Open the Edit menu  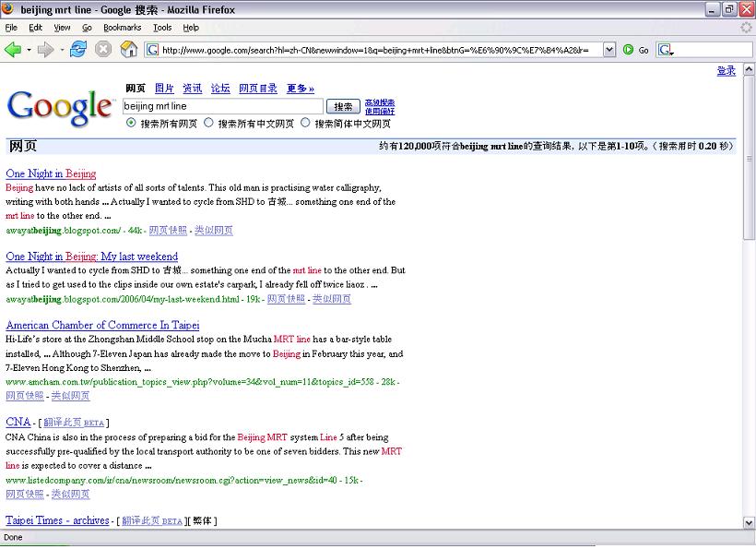(x=35, y=28)
